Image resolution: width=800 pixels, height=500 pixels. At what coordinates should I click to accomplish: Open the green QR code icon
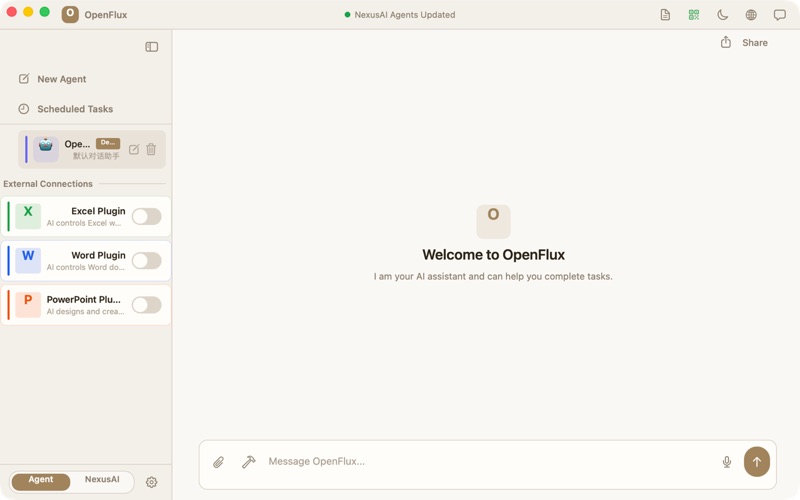coord(694,15)
